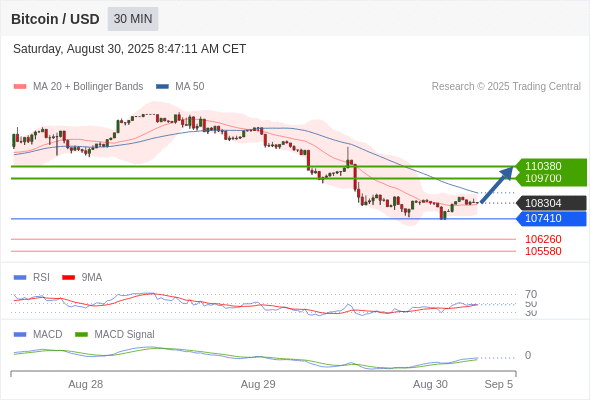Click the Aug 28 date axis label
This screenshot has width=590, height=400.
coord(85,384)
